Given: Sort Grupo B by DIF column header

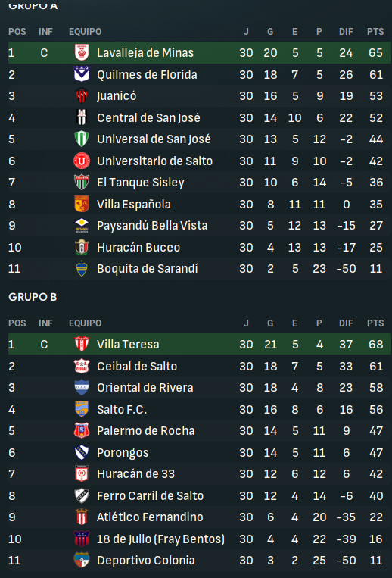Looking at the screenshot, I should [x=346, y=323].
